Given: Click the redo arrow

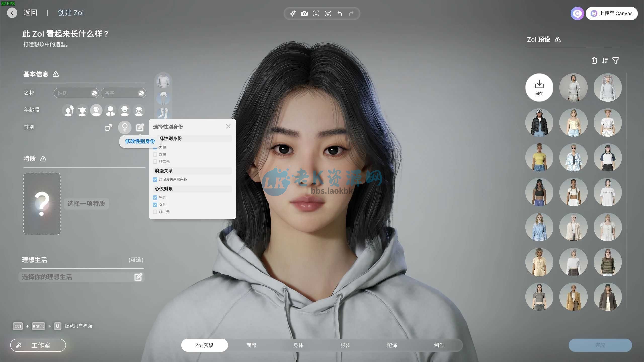Looking at the screenshot, I should click(x=351, y=13).
